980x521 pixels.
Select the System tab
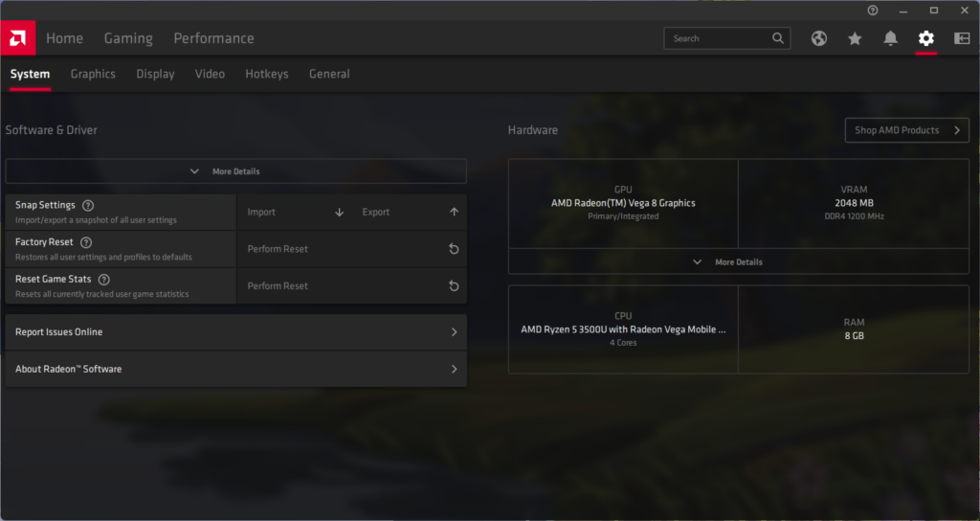pos(30,74)
